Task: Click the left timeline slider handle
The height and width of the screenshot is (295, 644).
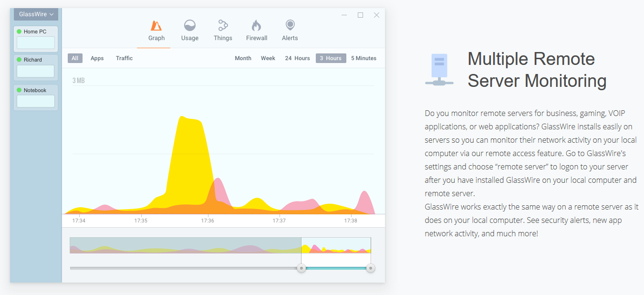Action: 301,268
